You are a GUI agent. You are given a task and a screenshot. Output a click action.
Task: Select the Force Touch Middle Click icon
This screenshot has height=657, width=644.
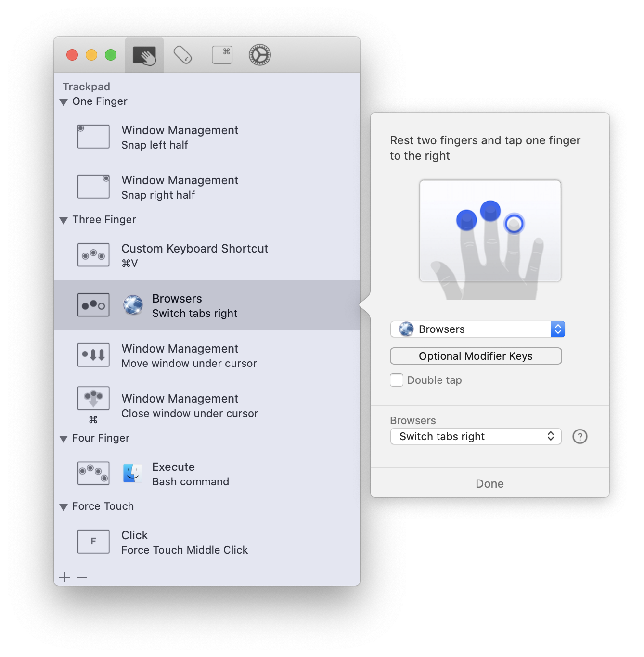click(93, 542)
